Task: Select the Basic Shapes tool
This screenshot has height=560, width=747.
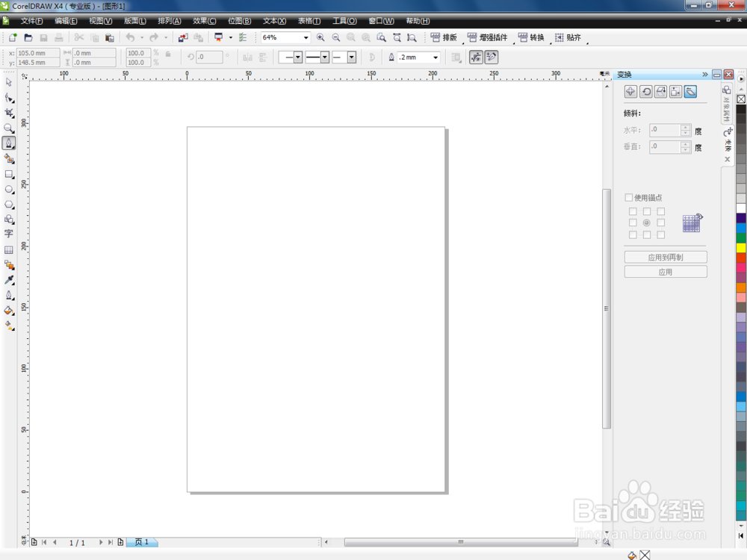Action: coord(9,220)
